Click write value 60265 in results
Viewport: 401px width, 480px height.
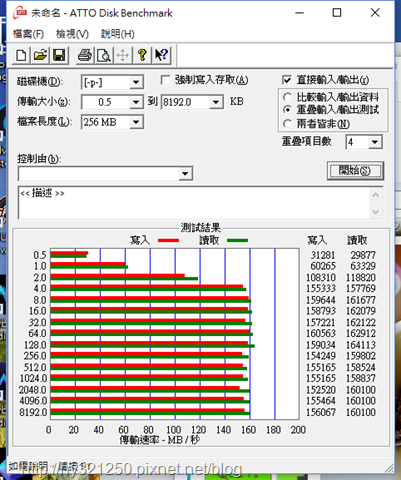pos(323,266)
